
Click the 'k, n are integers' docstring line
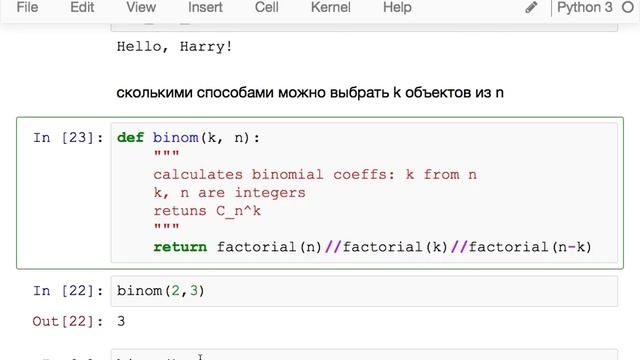229,193
